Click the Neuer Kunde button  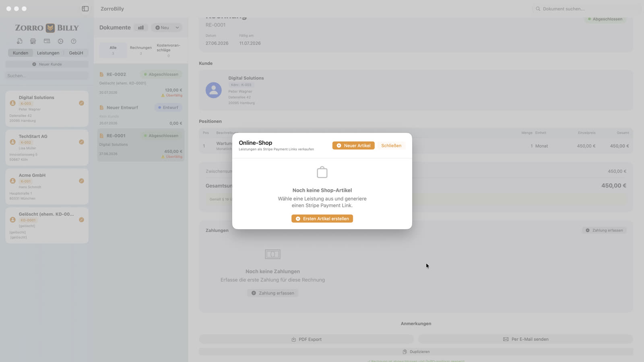coord(47,64)
